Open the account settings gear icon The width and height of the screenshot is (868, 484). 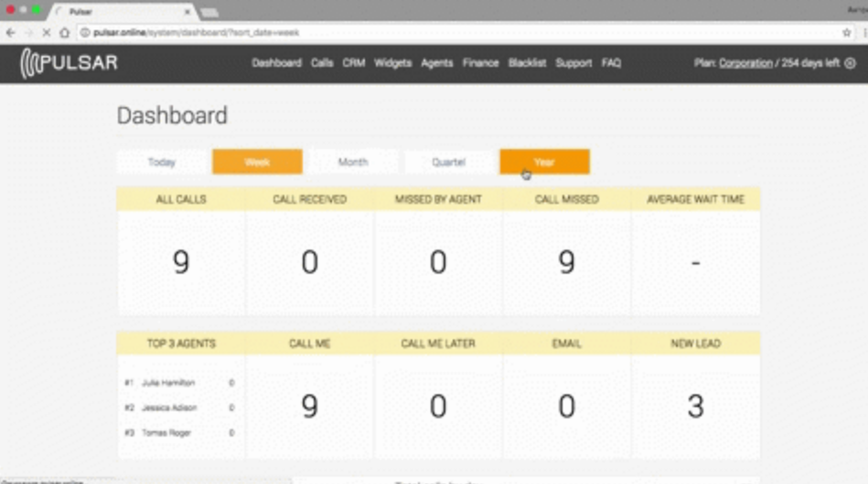pos(851,63)
